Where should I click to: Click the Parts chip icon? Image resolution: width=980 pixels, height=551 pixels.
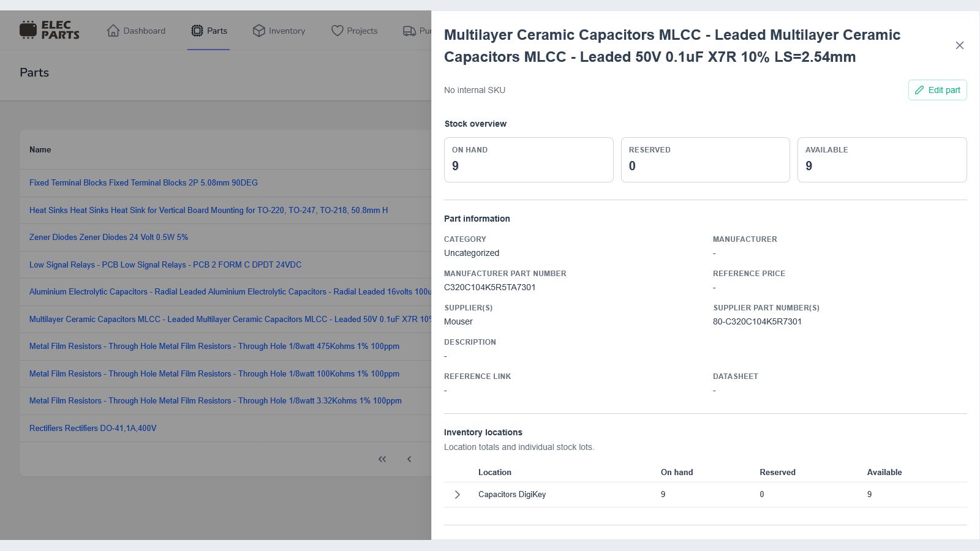point(197,31)
